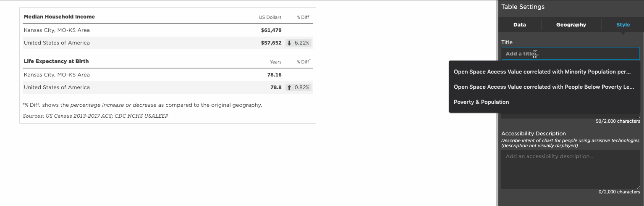
Task: Click the Add a title input field
Action: point(571,53)
